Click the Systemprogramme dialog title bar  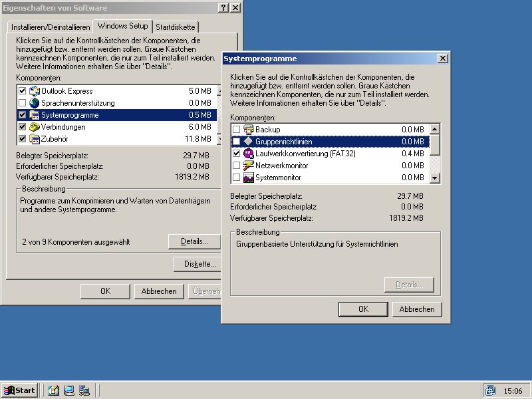[x=329, y=59]
